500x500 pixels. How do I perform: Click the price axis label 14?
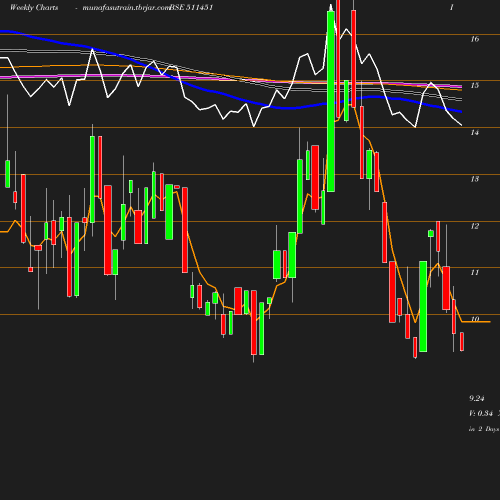coord(475,133)
